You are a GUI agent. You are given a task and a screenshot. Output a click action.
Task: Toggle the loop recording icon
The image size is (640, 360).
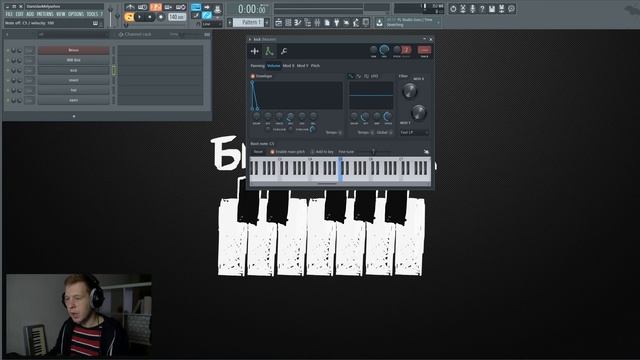point(181,7)
